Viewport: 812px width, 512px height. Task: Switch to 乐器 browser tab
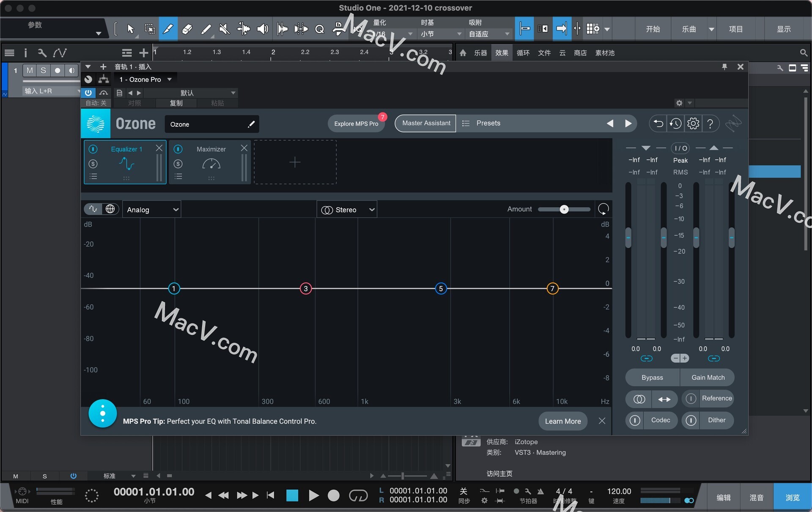pos(480,53)
